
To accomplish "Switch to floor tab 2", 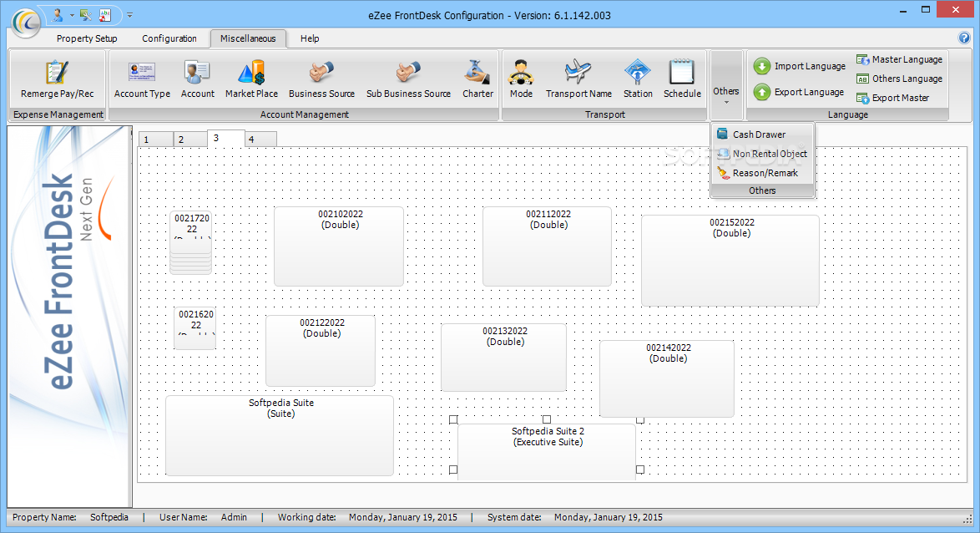I will click(190, 139).
